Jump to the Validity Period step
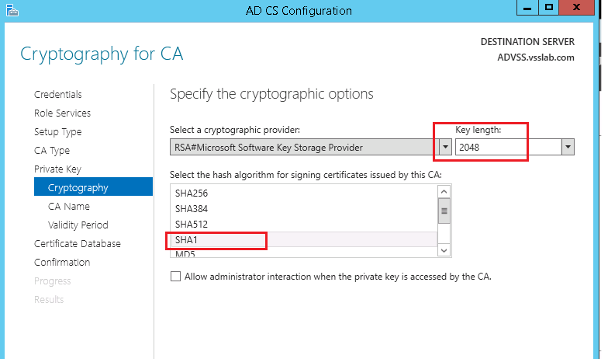The height and width of the screenshot is (360, 602). coord(78,225)
